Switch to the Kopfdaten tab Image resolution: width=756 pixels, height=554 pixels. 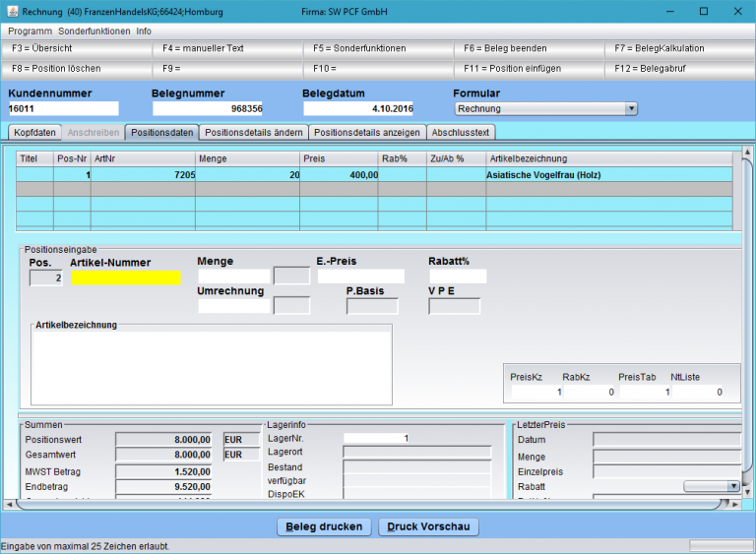(x=35, y=132)
